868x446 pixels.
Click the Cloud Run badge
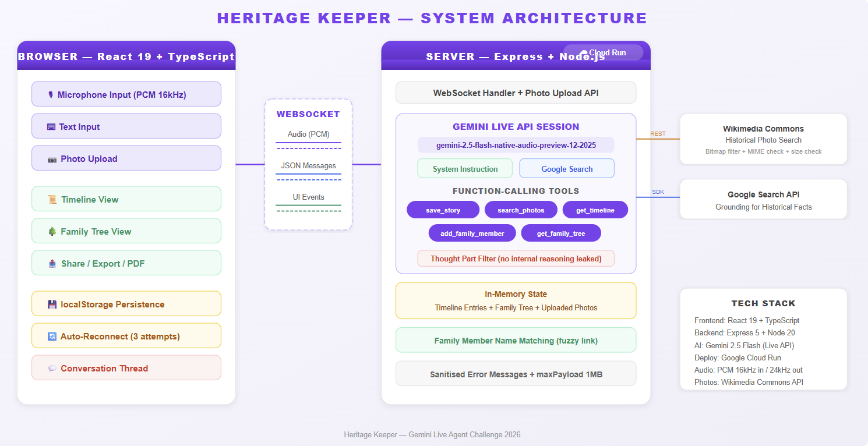603,52
